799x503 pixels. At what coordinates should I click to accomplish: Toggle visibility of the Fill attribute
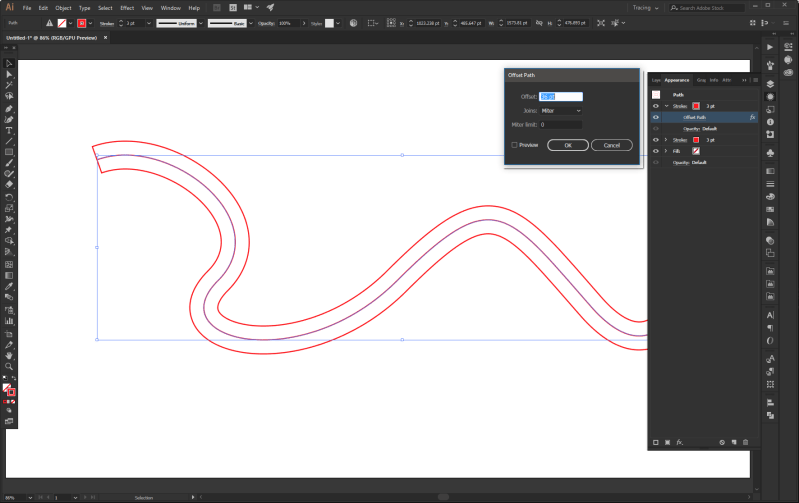[x=656, y=151]
